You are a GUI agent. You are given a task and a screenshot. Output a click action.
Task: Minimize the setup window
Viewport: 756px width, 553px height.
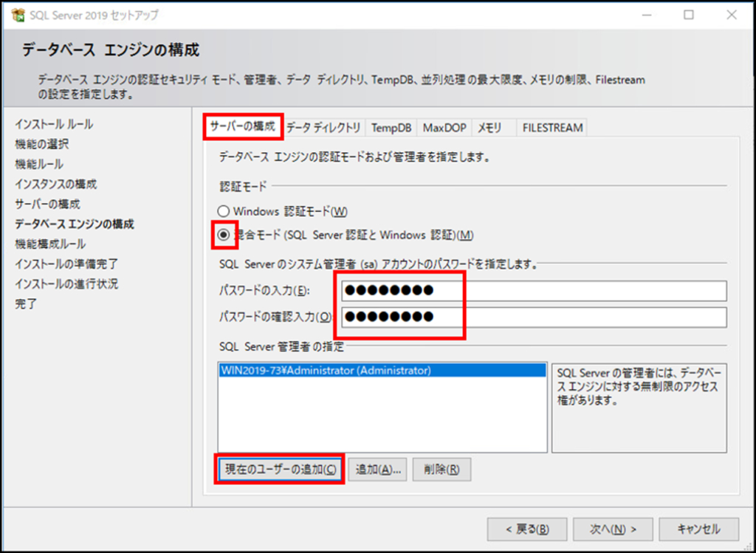(647, 15)
